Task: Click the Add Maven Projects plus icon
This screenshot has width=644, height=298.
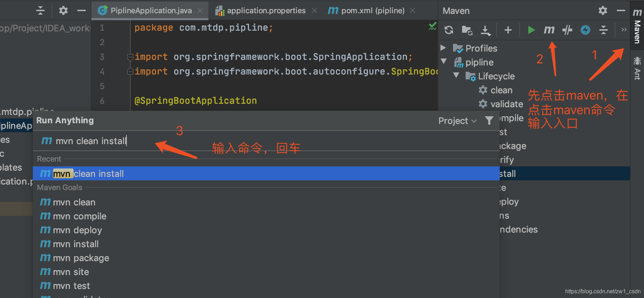Action: pos(508,30)
